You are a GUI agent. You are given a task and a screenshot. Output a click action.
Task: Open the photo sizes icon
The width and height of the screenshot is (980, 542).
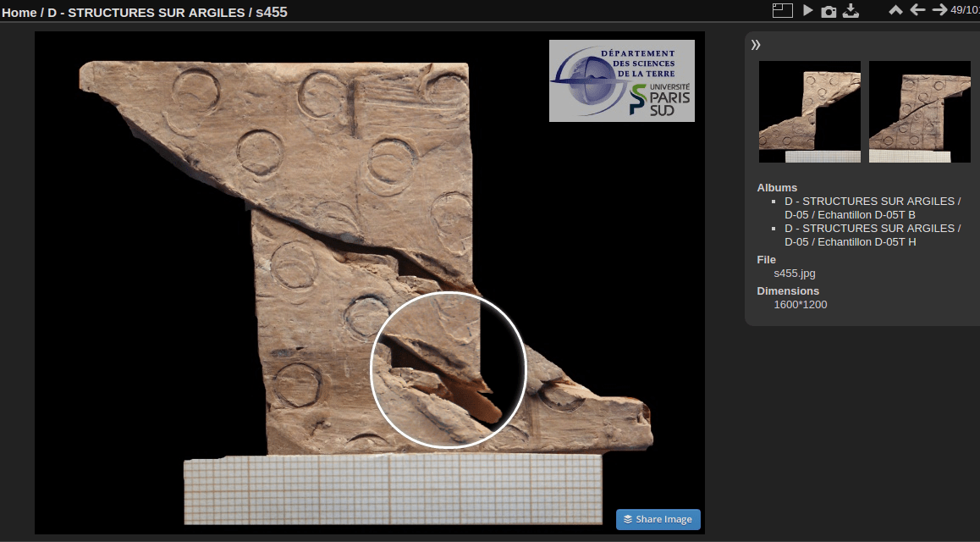[x=781, y=10]
